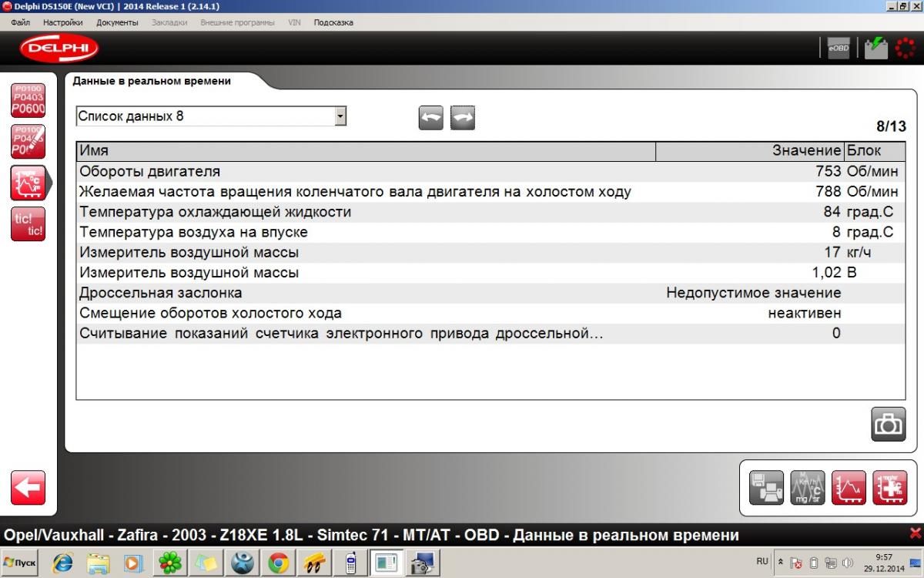This screenshot has height=578, width=924.
Task: Click the grey units conversion icon
Action: click(807, 488)
